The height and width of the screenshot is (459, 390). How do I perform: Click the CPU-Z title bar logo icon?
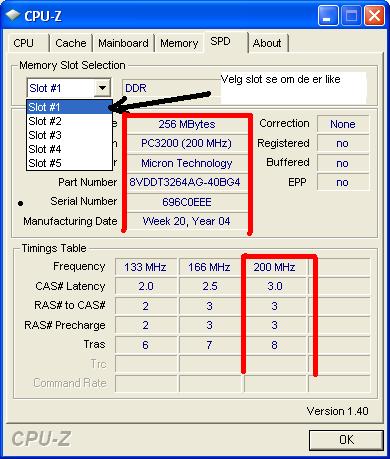point(12,15)
